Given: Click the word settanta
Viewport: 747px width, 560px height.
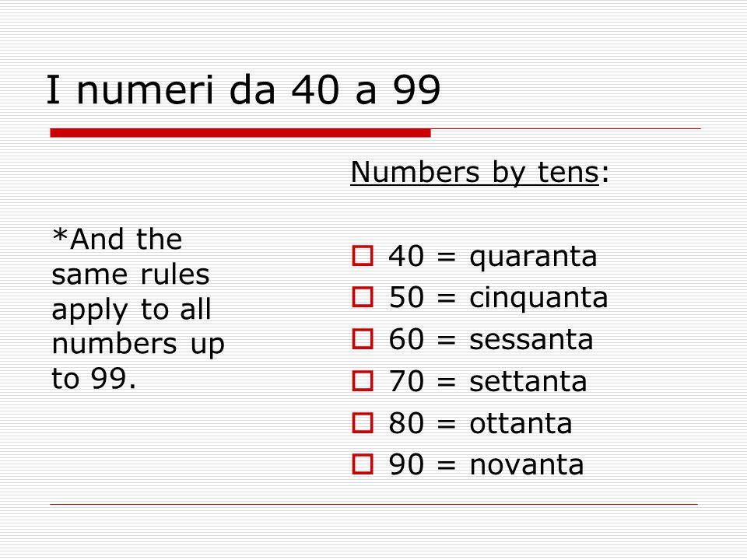Looking at the screenshot, I should (x=528, y=381).
